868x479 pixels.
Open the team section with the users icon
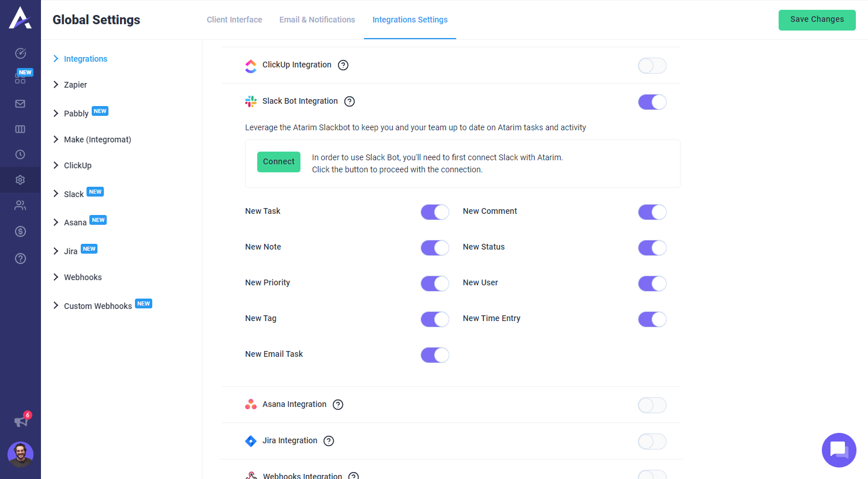20,205
